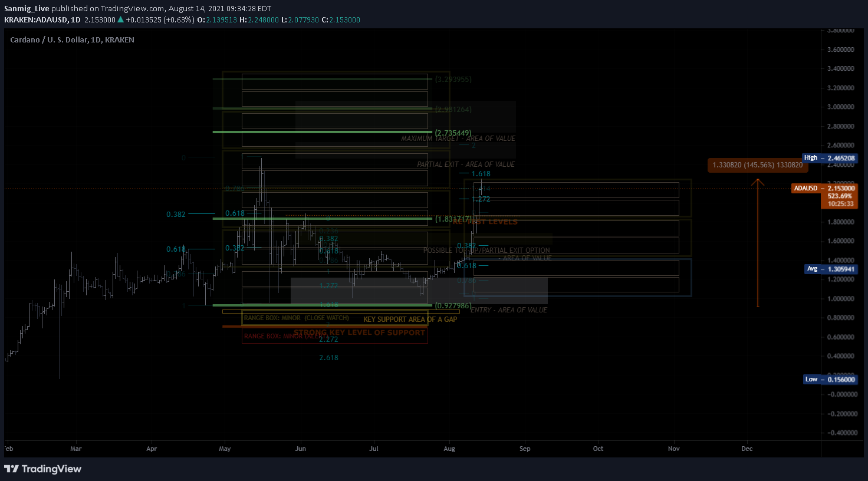Click the 2.272 Fibonacci label
This screenshot has width=868, height=481.
point(328,340)
